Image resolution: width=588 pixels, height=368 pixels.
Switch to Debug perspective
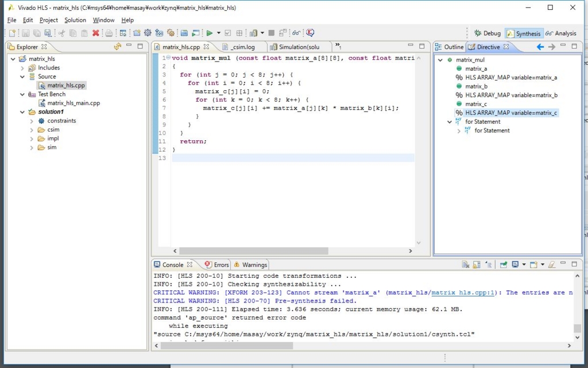click(x=487, y=33)
